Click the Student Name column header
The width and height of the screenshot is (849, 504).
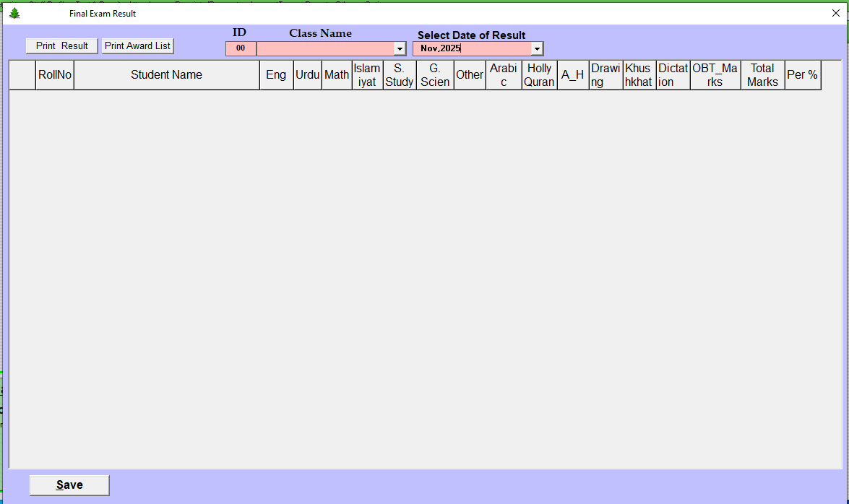(166, 75)
